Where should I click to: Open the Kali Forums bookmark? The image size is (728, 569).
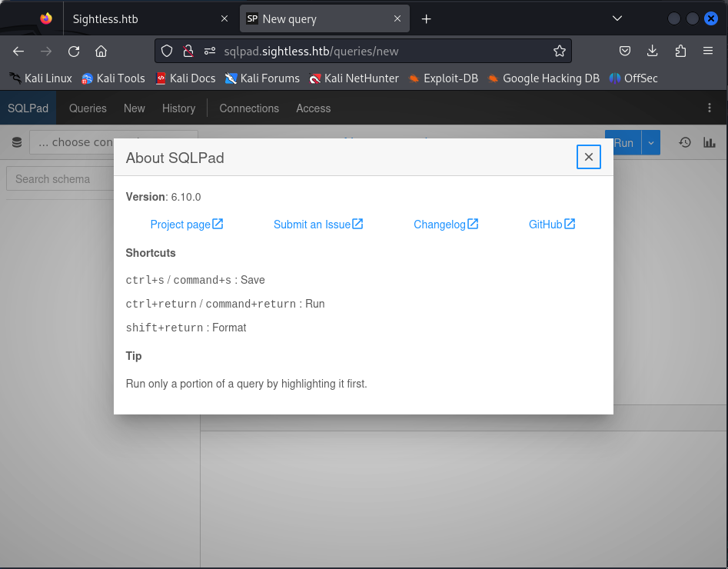pos(262,78)
